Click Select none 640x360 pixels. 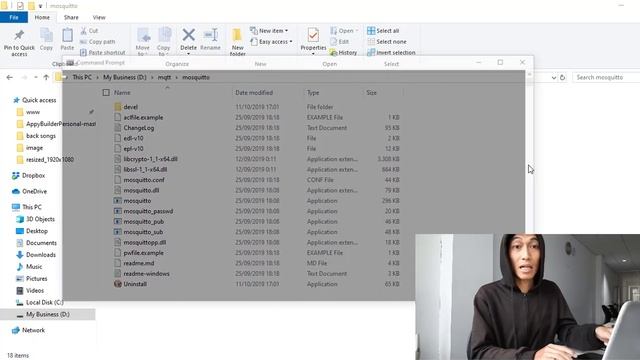387,42
